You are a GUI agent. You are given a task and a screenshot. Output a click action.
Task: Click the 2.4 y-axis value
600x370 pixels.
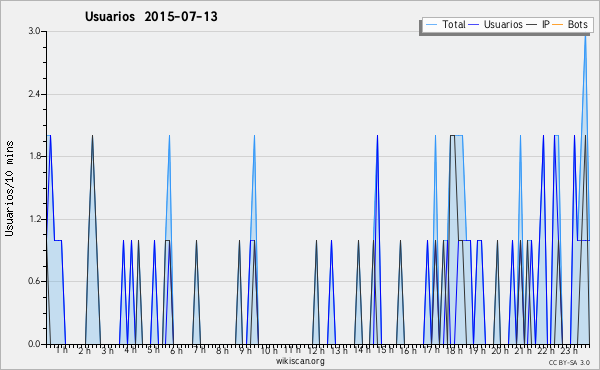[34, 94]
